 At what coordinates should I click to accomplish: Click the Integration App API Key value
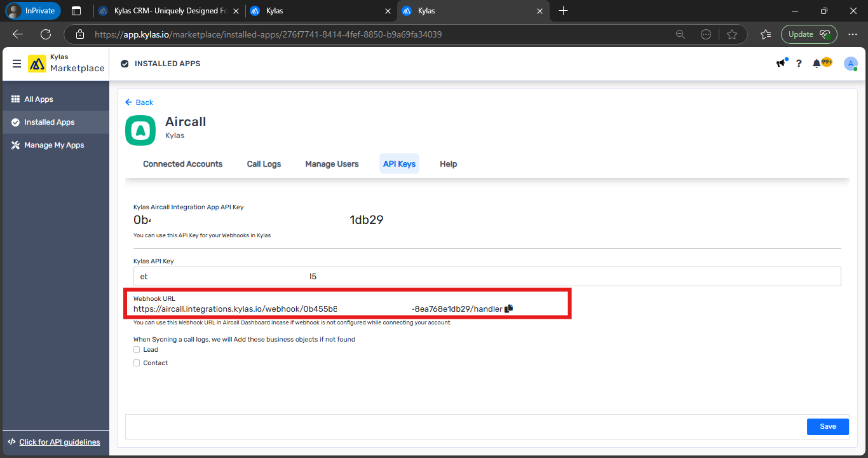pos(258,220)
